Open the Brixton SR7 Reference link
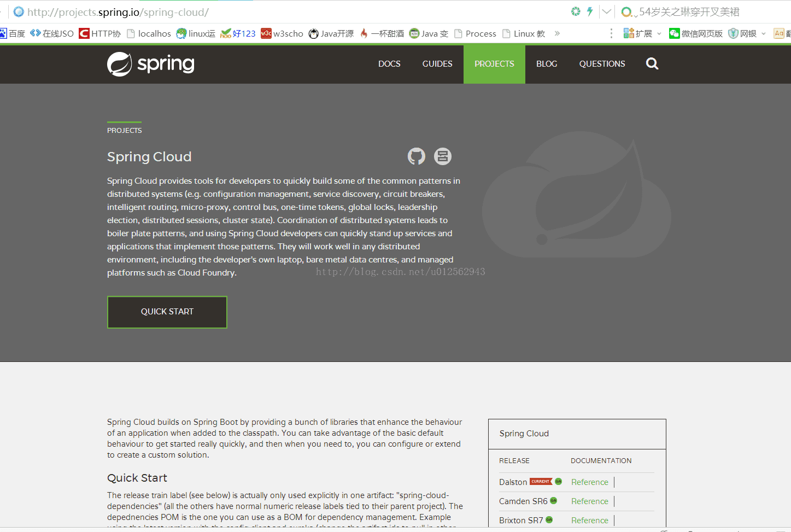 click(589, 521)
